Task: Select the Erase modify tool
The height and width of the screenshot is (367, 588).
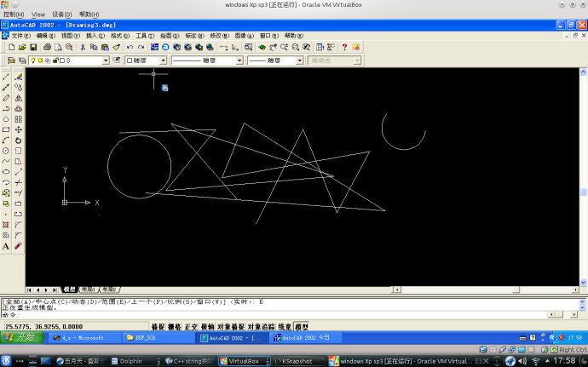Action: [19, 77]
